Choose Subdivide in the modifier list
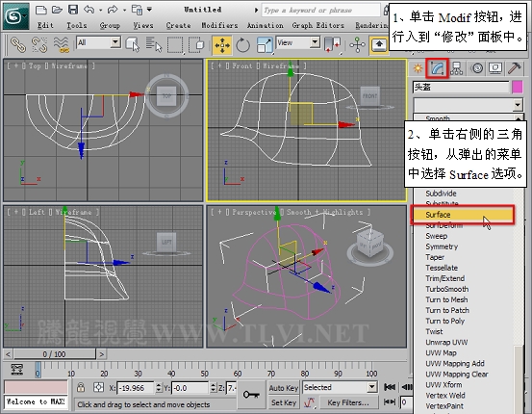 441,194
